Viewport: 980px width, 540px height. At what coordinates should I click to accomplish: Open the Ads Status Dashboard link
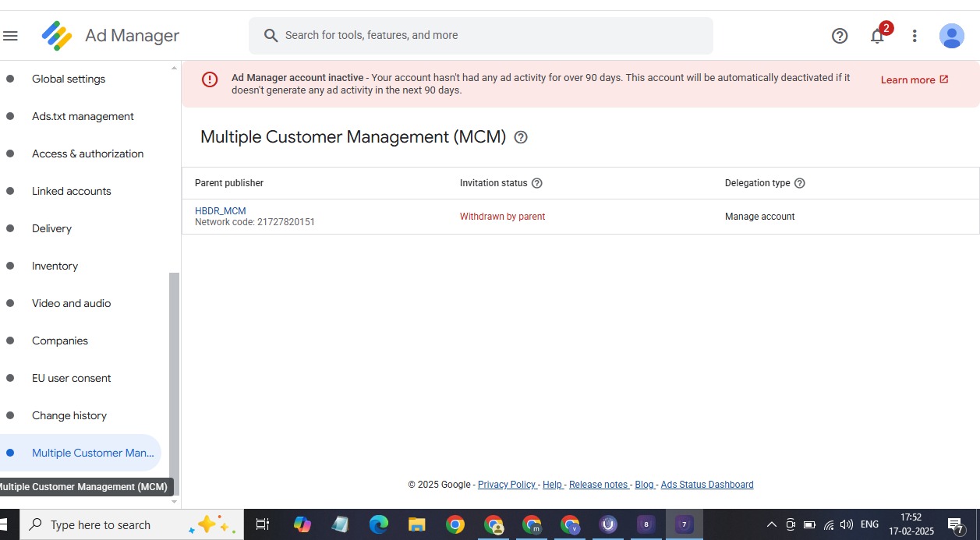707,485
